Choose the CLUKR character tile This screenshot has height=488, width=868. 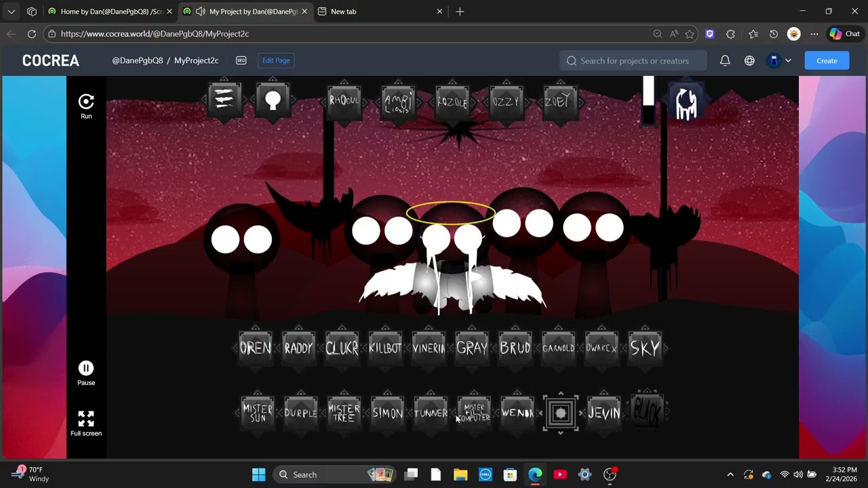tap(342, 348)
